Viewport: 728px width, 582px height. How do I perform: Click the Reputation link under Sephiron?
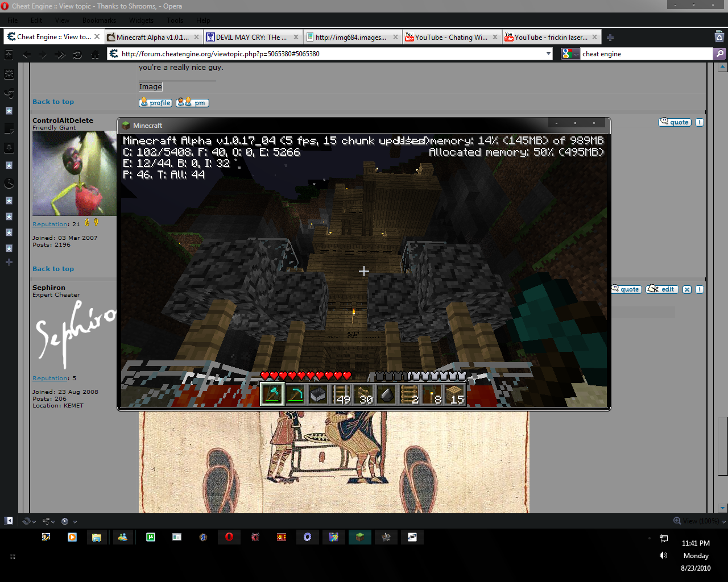click(50, 379)
